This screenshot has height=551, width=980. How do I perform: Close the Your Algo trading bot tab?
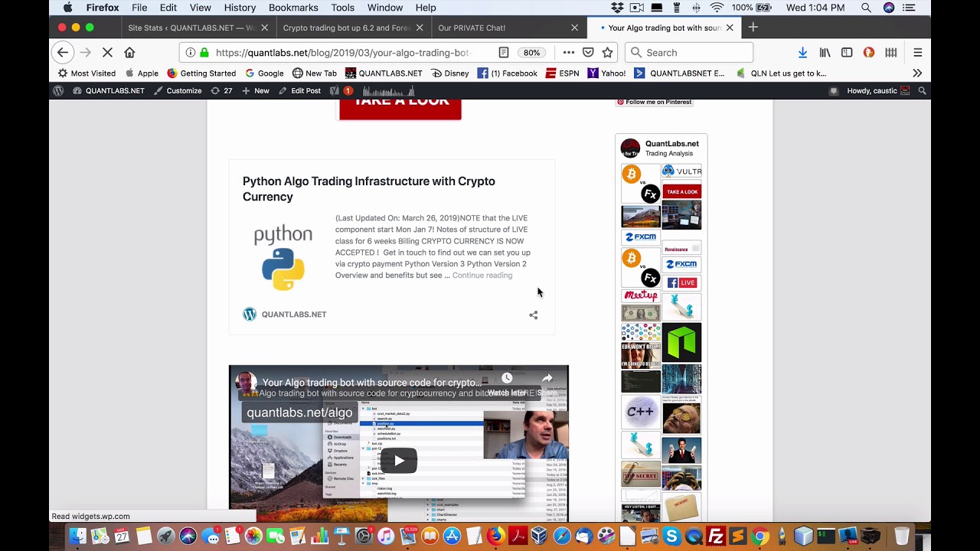click(x=730, y=28)
